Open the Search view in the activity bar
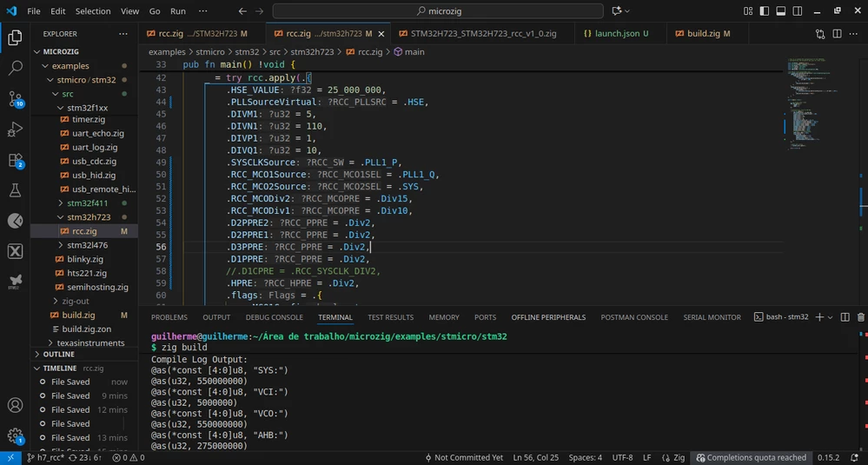This screenshot has height=465, width=868. pyautogui.click(x=15, y=68)
